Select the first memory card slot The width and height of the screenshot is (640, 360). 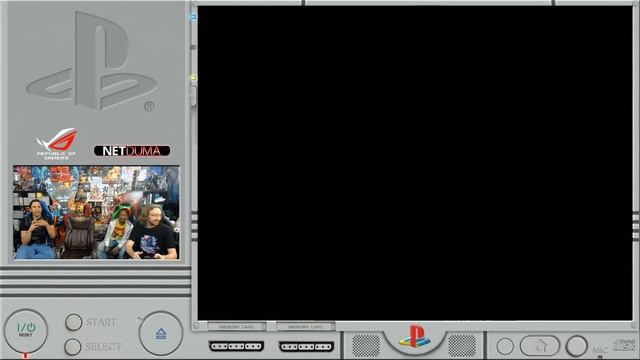click(237, 327)
